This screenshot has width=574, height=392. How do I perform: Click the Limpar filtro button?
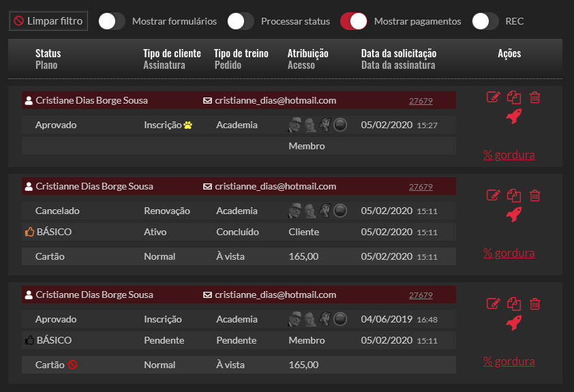click(48, 21)
